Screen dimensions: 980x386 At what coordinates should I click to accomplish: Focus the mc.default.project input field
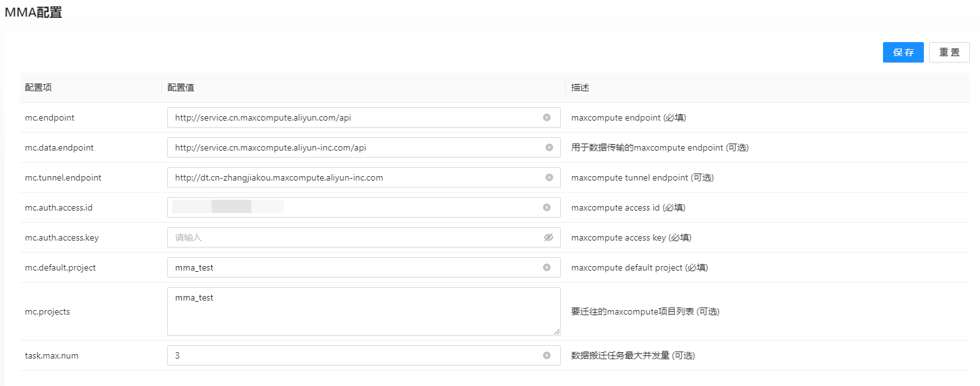[x=351, y=267]
